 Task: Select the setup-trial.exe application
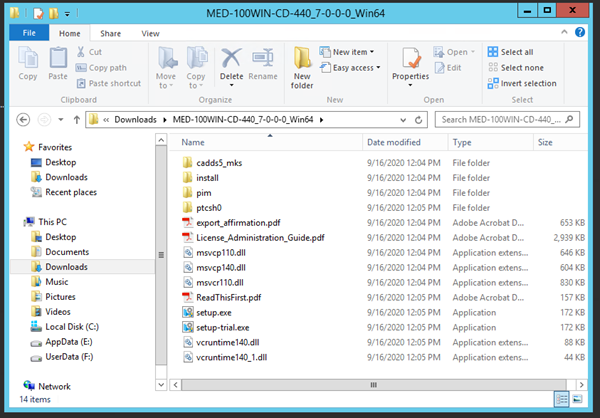[x=223, y=327]
